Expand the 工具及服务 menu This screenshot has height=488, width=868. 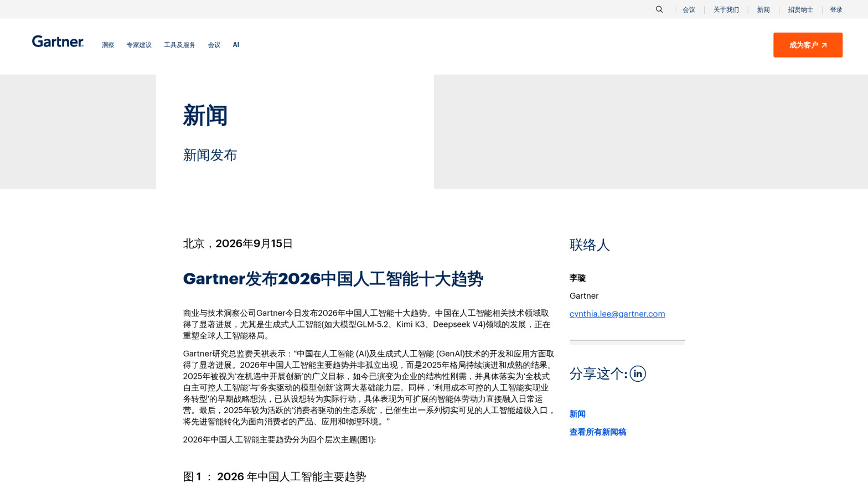click(179, 45)
